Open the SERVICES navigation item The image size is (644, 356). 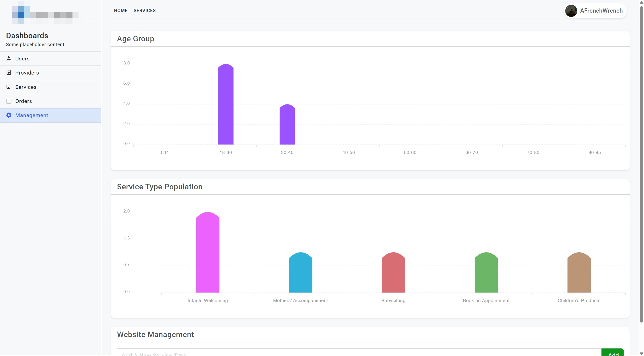point(144,11)
